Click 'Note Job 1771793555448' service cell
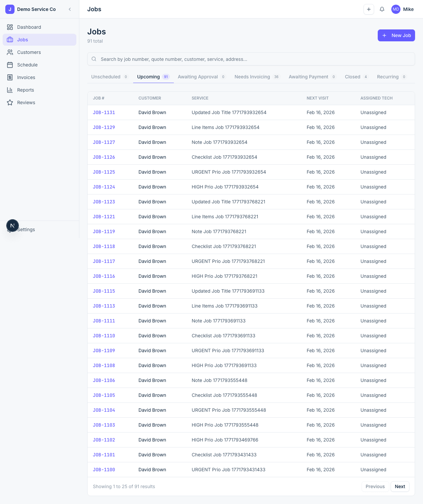This screenshot has width=423, height=504. [x=219, y=380]
